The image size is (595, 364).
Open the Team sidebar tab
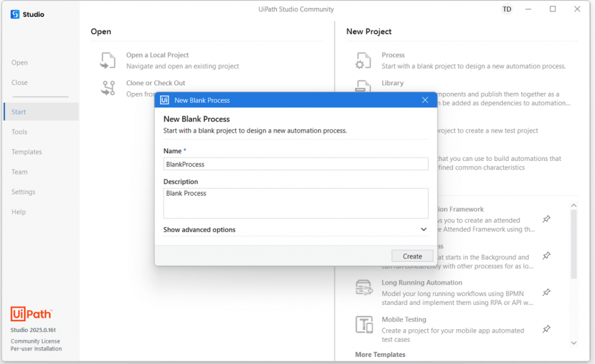click(x=19, y=172)
